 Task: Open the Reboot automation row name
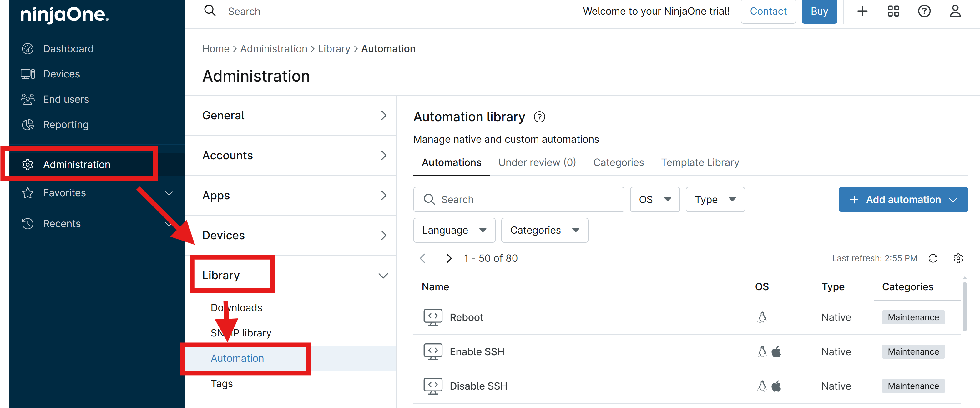point(467,317)
